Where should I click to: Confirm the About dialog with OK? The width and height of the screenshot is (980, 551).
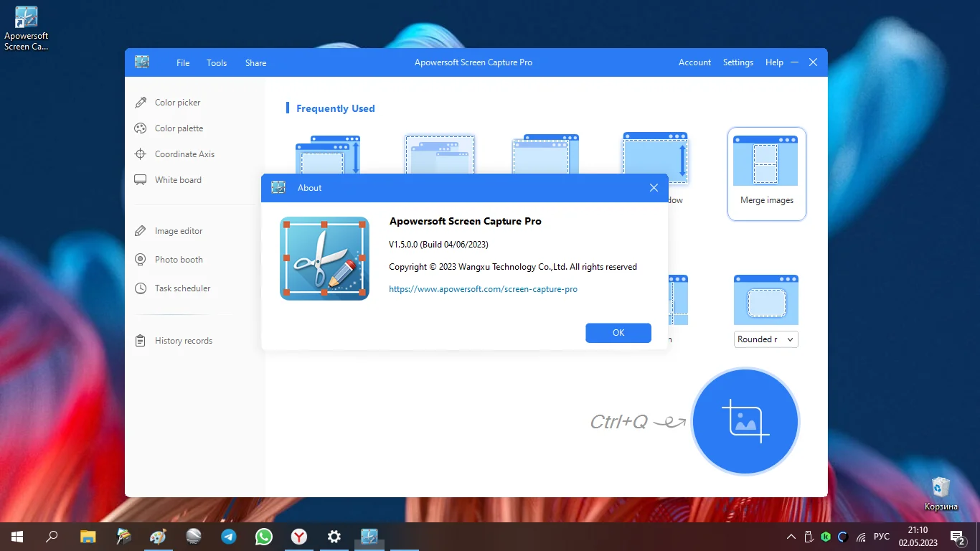618,333
